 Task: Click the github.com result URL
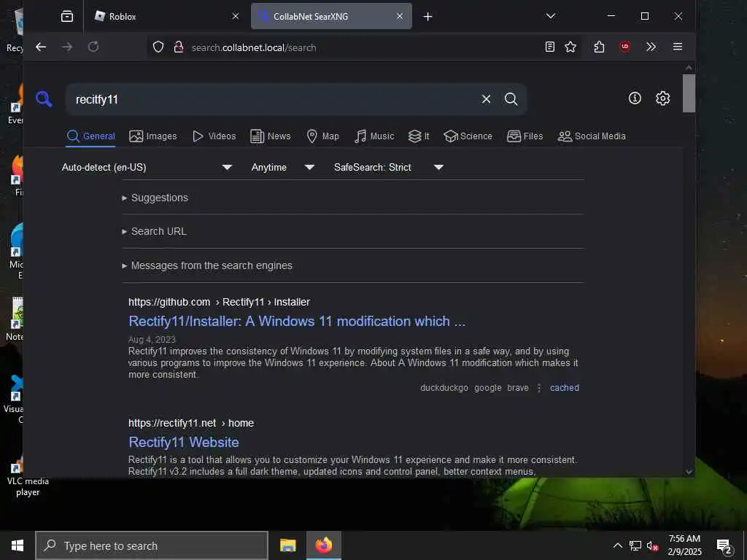[x=219, y=302]
